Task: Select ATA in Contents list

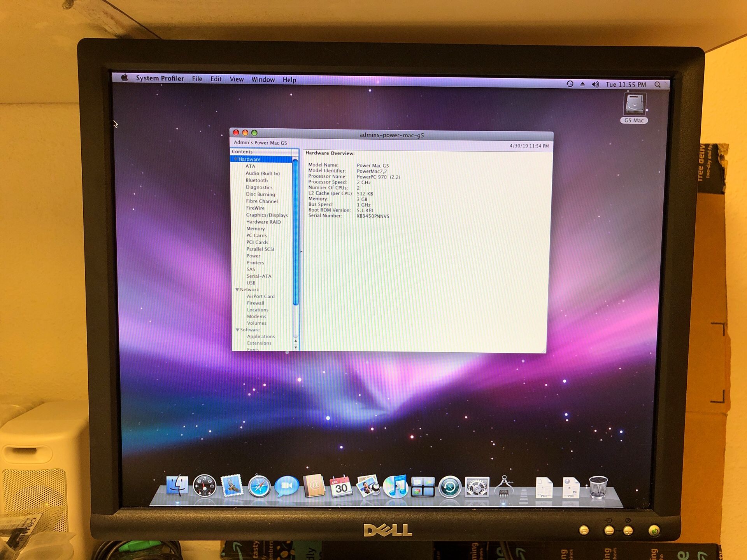Action: 250,166
